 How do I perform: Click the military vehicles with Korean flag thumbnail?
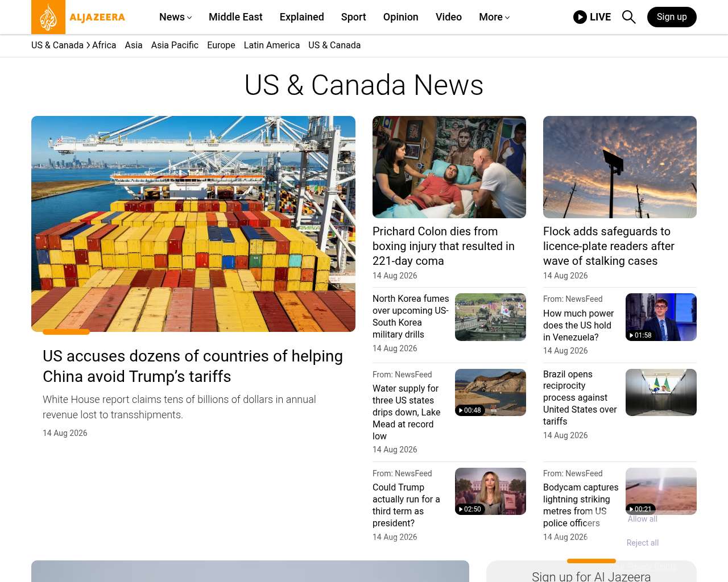click(x=490, y=317)
